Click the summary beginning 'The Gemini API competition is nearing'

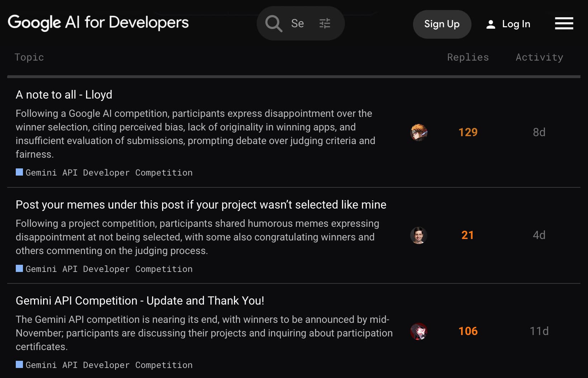click(x=204, y=333)
